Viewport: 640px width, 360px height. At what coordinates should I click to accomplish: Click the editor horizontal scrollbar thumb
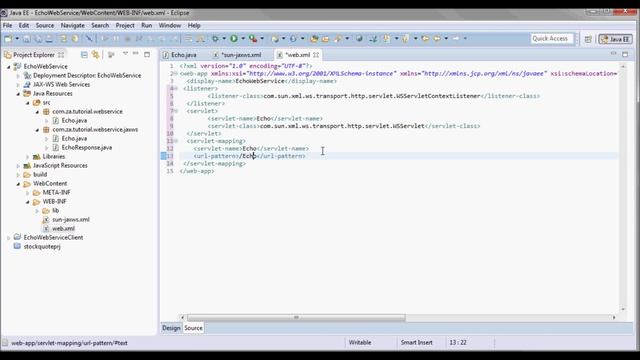coord(296,317)
